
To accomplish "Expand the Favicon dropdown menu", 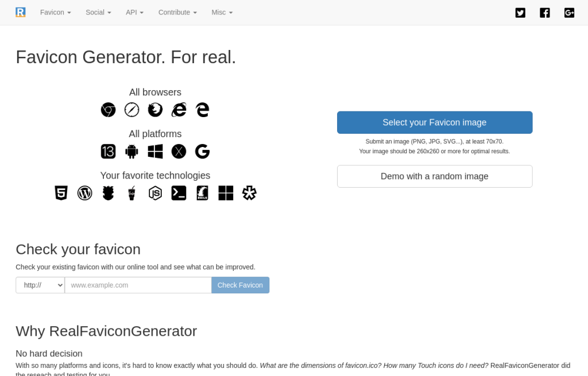I will 55,12.
